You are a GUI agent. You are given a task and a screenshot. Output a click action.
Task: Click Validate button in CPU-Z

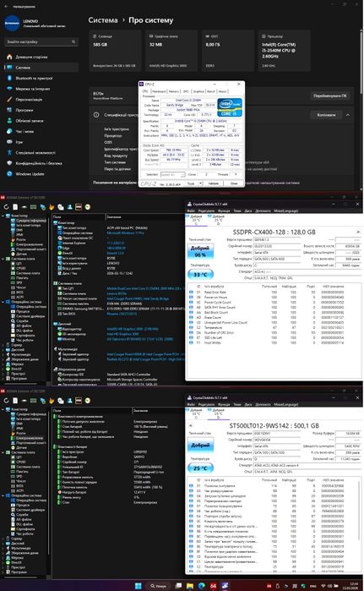point(214,183)
